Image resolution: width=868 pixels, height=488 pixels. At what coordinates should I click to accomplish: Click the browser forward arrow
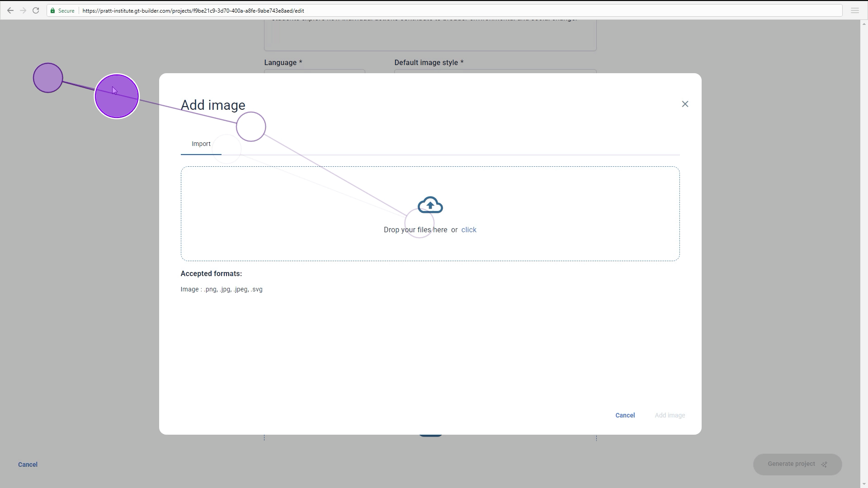[23, 10]
